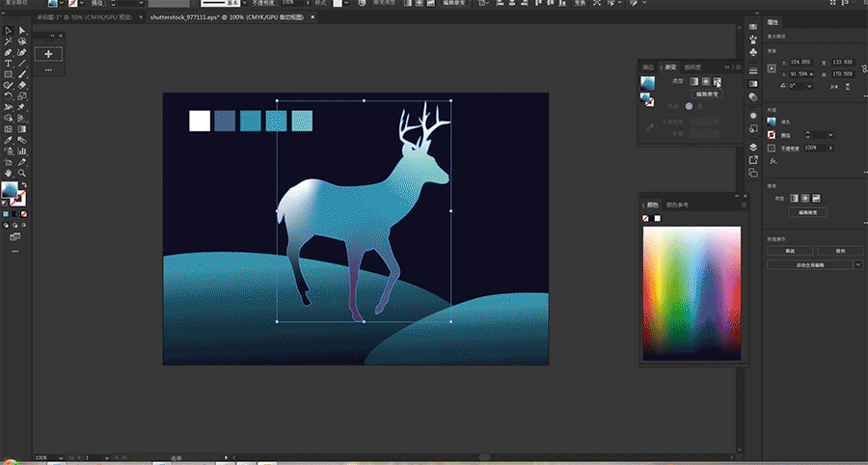Screen dimensions: 868x465
Task: Click the fx effects icon in Properties
Action: click(772, 162)
